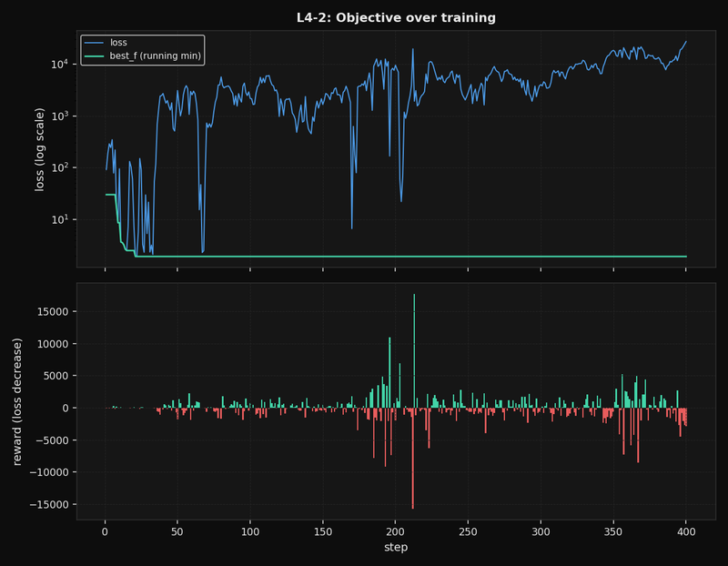728x566 pixels.
Task: Click the "loss (log scale)" axis label
Action: pyautogui.click(x=39, y=149)
